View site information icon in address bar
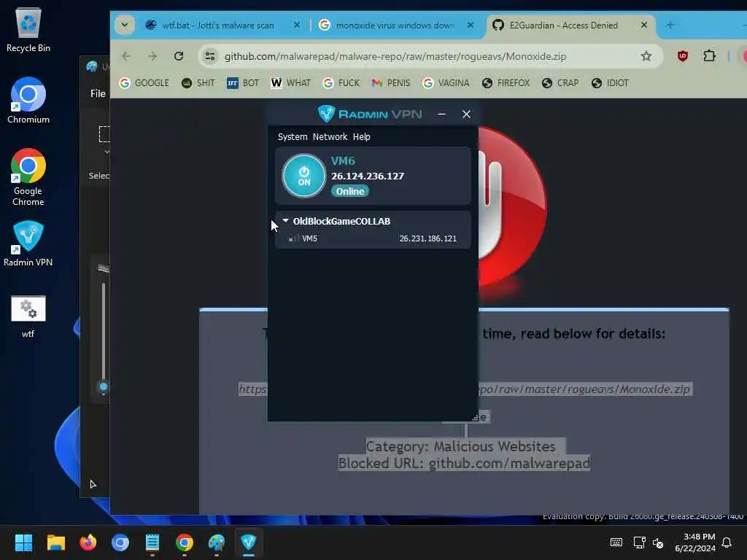Screen dimensions: 747x560 209,56
